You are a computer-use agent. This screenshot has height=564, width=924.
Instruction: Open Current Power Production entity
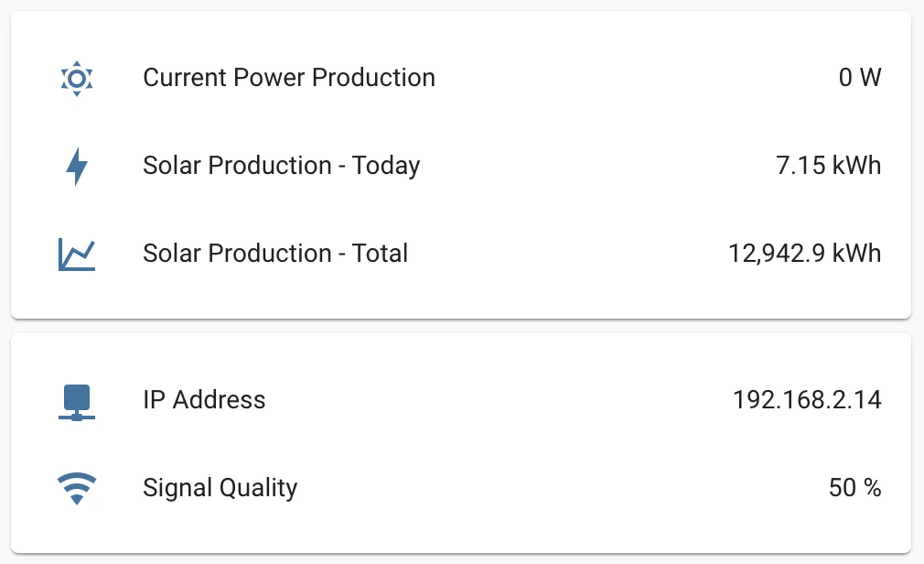(x=289, y=77)
